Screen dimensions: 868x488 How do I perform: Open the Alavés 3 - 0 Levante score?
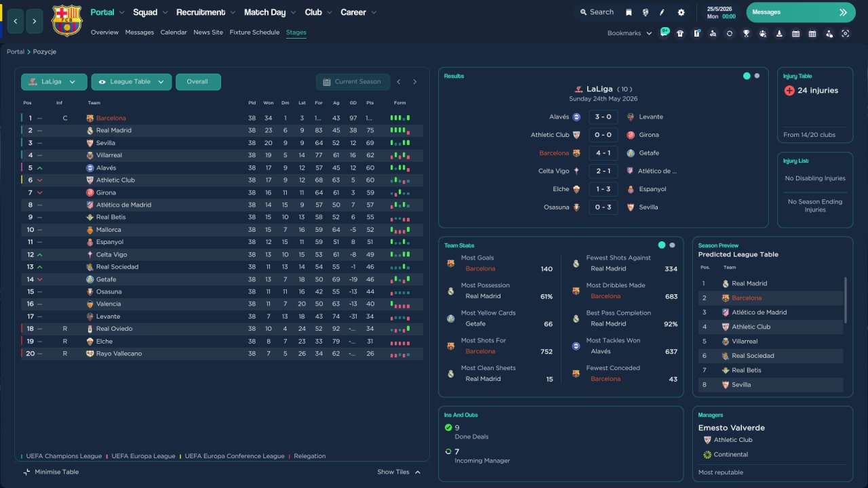(603, 117)
